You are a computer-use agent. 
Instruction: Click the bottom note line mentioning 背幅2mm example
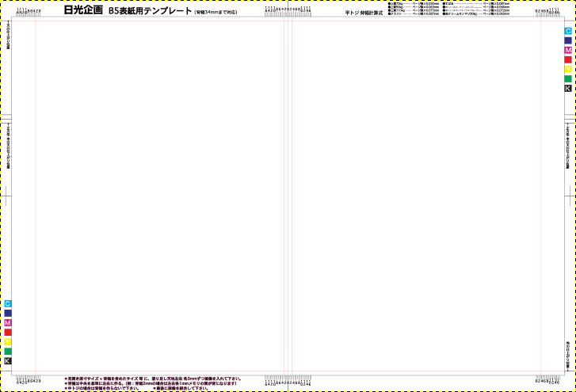[151, 383]
